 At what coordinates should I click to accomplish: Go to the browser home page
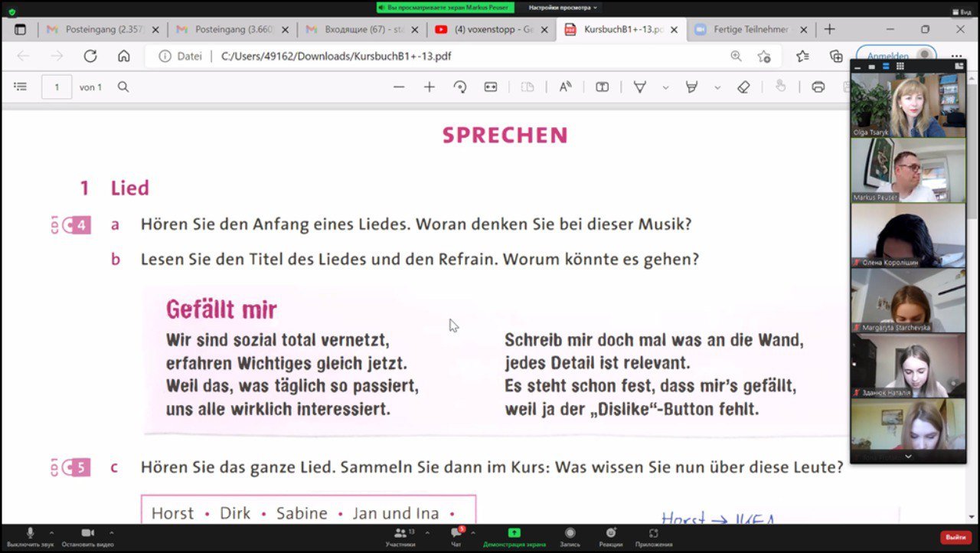(124, 56)
